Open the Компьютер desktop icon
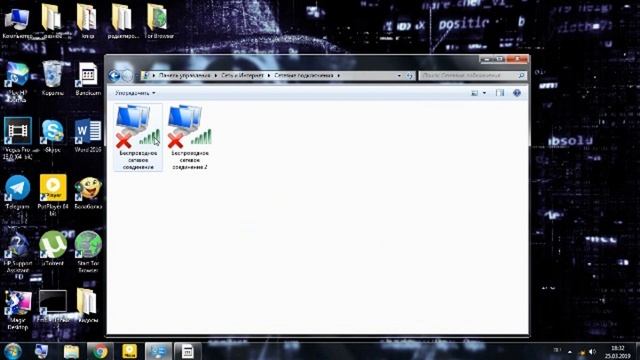 (17, 22)
